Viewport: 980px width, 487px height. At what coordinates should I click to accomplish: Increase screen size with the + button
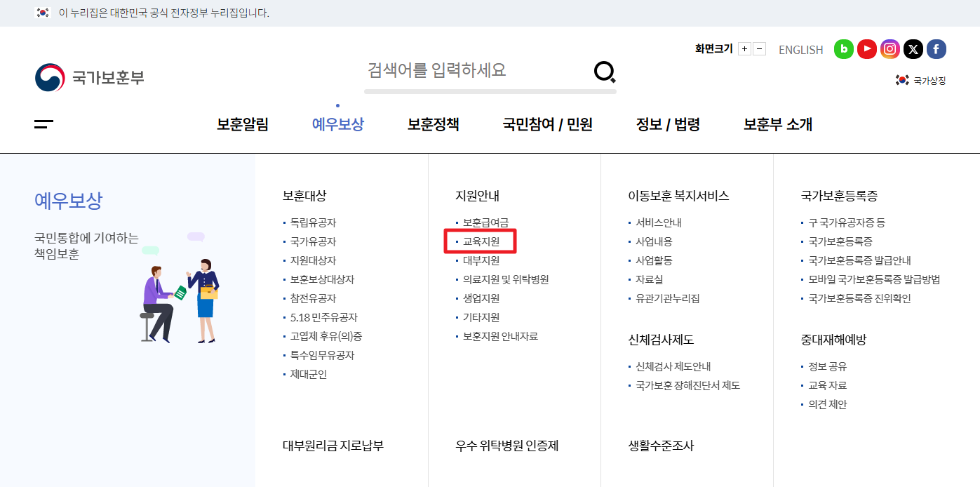745,48
